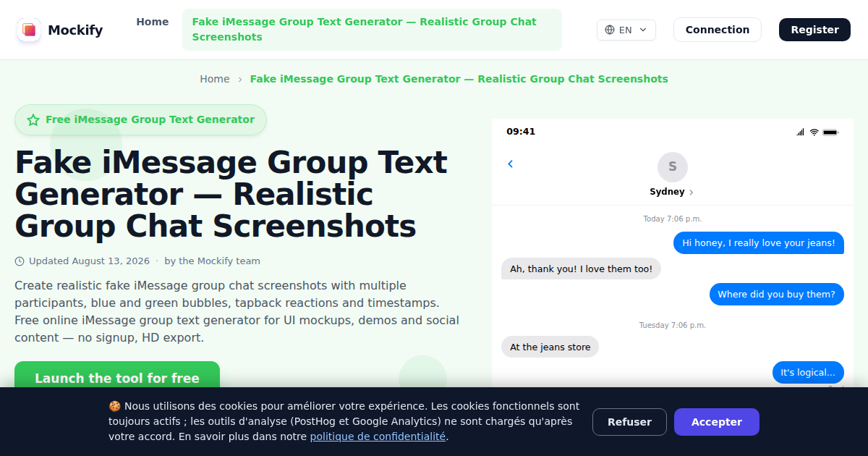Viewport: 868px width, 456px height.
Task: Click the "Today 7:06 p.m." timestamp
Action: pos(673,219)
